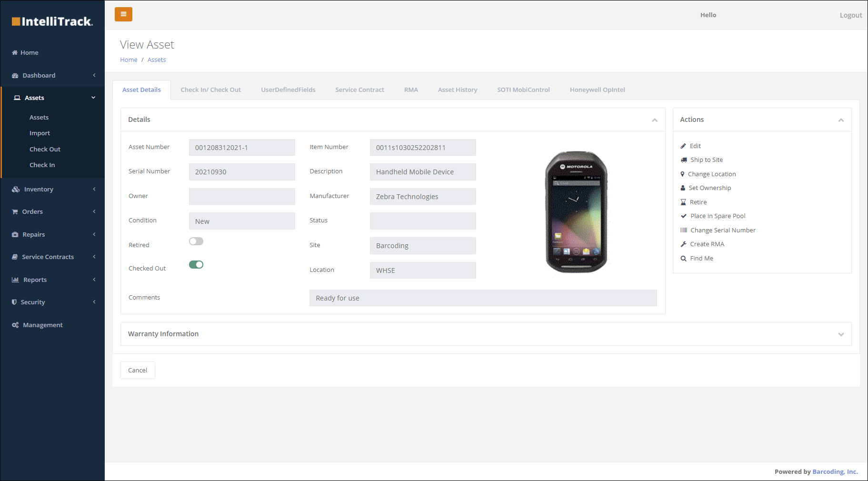Expand the Warranty Information section

coord(841,334)
